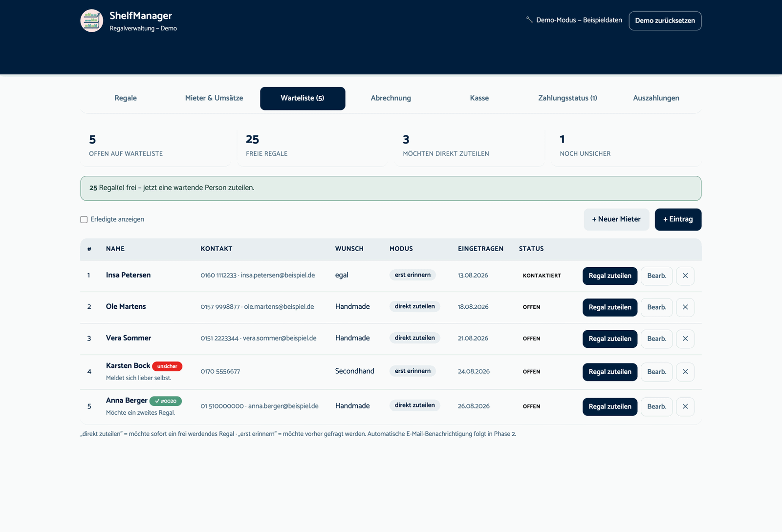Edit Ole Martens entry with 'Bearb.'

[x=657, y=307]
